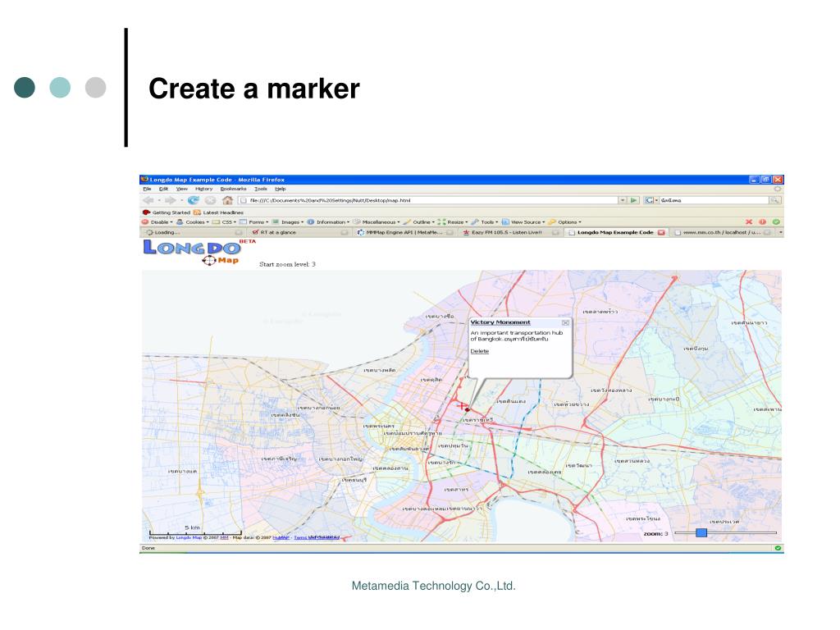Close the Eazy FM 105.5 tab

pyautogui.click(x=555, y=232)
